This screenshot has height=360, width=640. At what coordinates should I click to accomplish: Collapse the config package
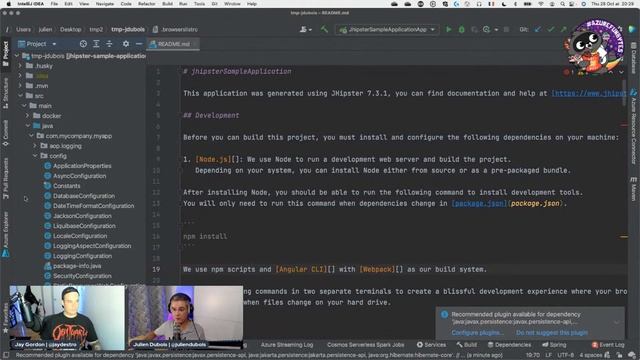35,156
